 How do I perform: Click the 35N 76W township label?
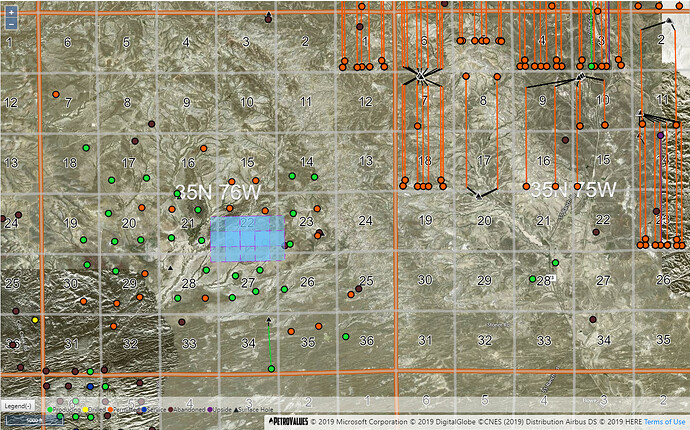218,192
